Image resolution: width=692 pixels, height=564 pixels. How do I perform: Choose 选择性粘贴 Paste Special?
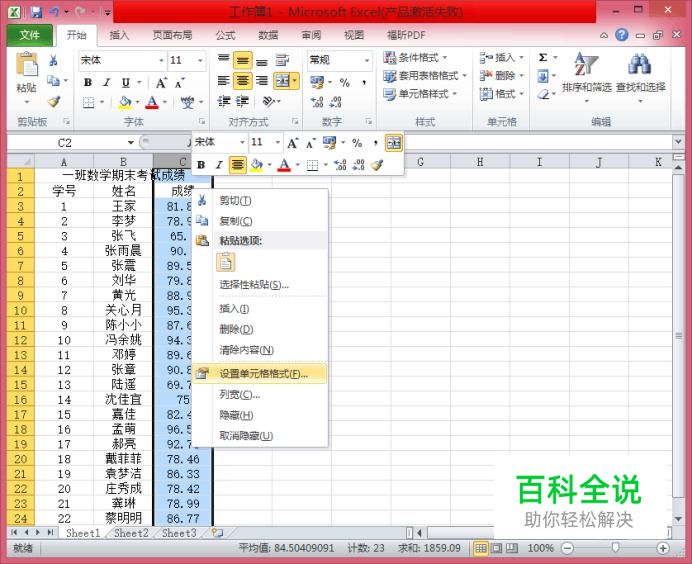260,285
